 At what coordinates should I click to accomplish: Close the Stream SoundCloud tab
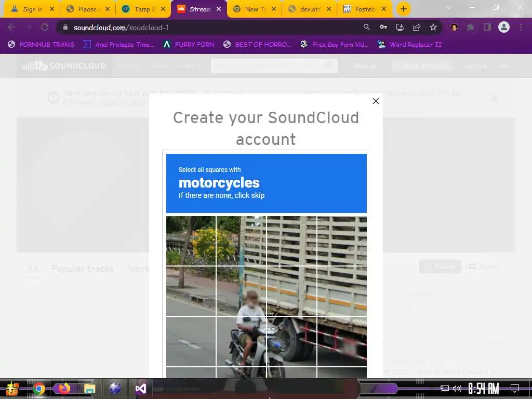click(x=219, y=9)
